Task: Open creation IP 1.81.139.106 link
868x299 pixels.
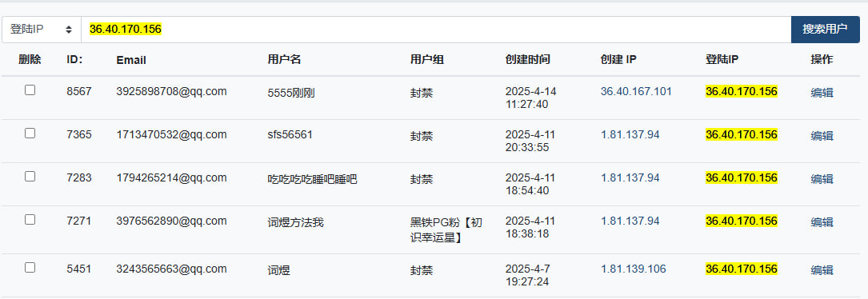Action: pyautogui.click(x=634, y=269)
